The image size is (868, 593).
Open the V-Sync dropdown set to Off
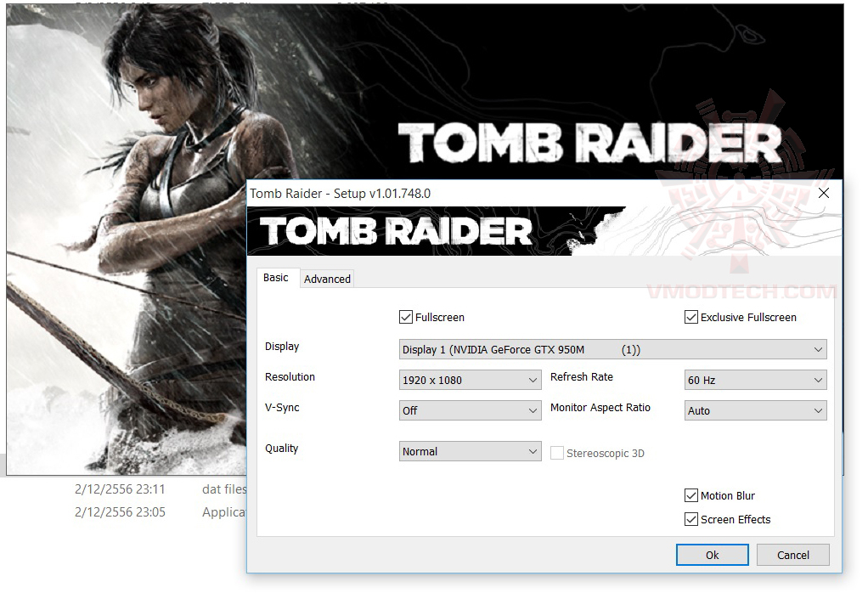470,410
